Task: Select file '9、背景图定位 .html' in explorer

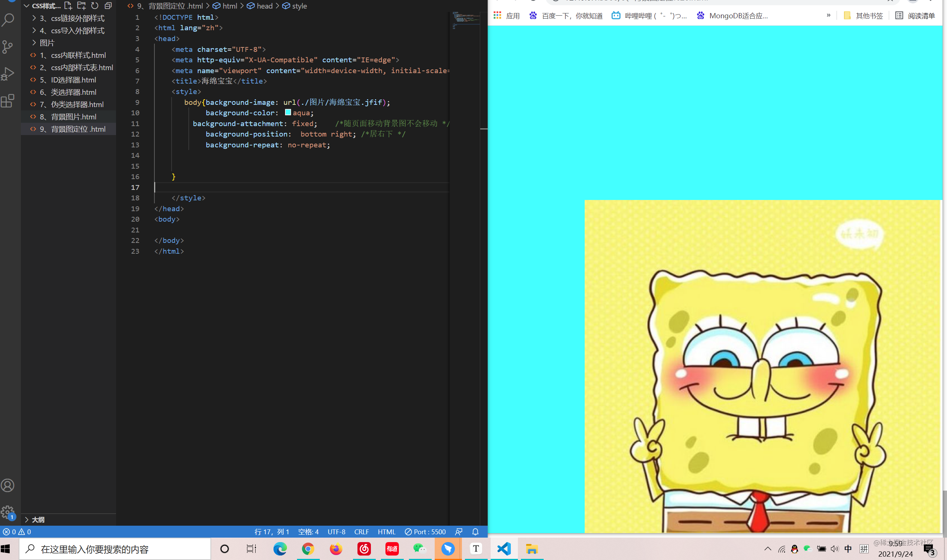Action: click(68, 129)
